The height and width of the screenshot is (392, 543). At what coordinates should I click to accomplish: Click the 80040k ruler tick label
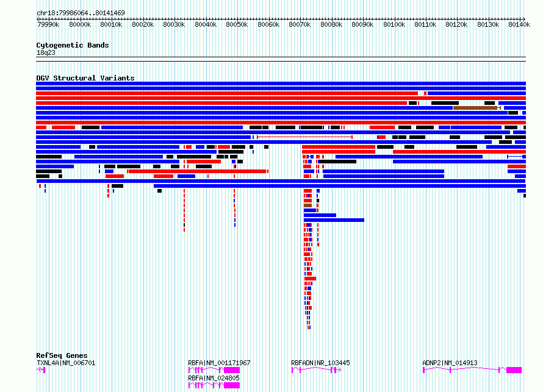coord(206,24)
